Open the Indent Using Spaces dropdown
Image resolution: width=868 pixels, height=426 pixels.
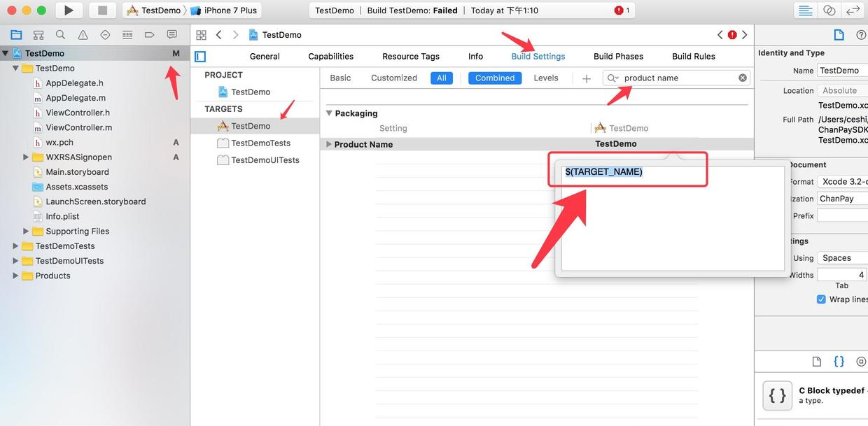(842, 258)
